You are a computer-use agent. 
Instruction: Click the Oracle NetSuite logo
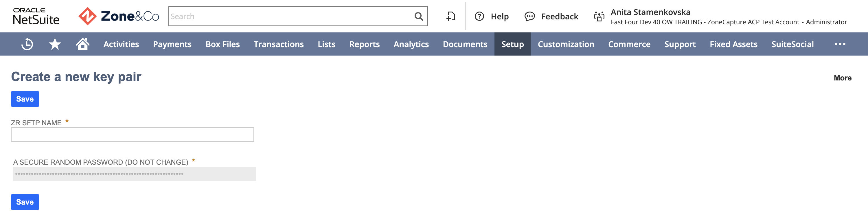point(36,16)
